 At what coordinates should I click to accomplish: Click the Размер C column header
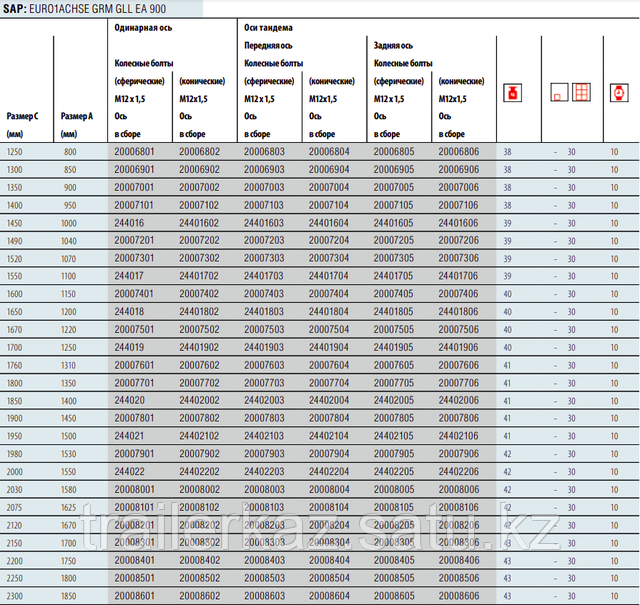pyautogui.click(x=22, y=116)
